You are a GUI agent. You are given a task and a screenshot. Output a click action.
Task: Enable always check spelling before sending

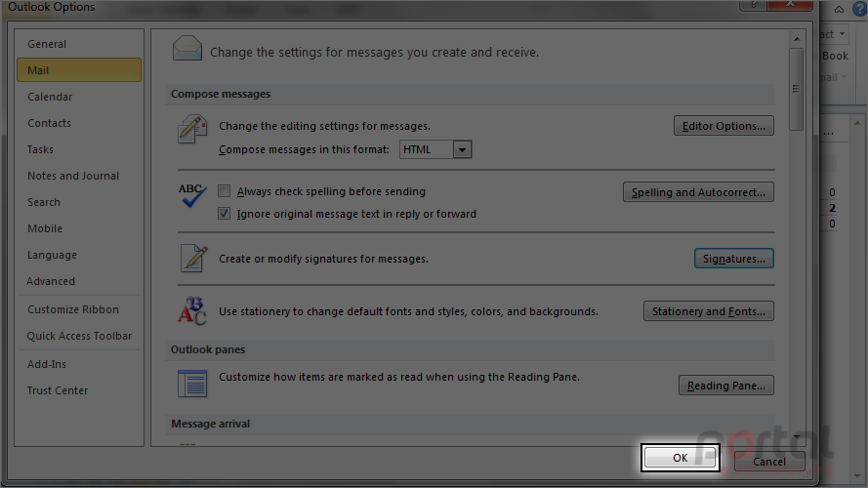click(x=224, y=191)
